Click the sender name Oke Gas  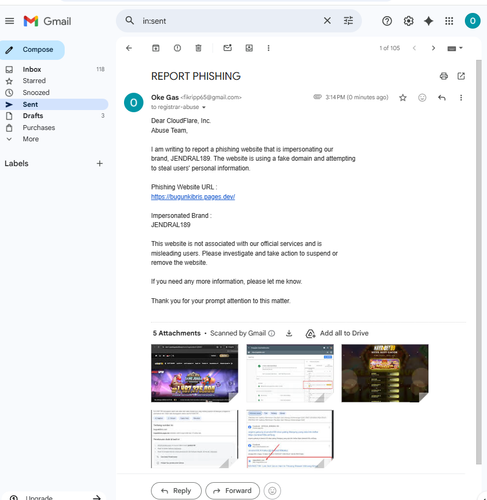(165, 97)
